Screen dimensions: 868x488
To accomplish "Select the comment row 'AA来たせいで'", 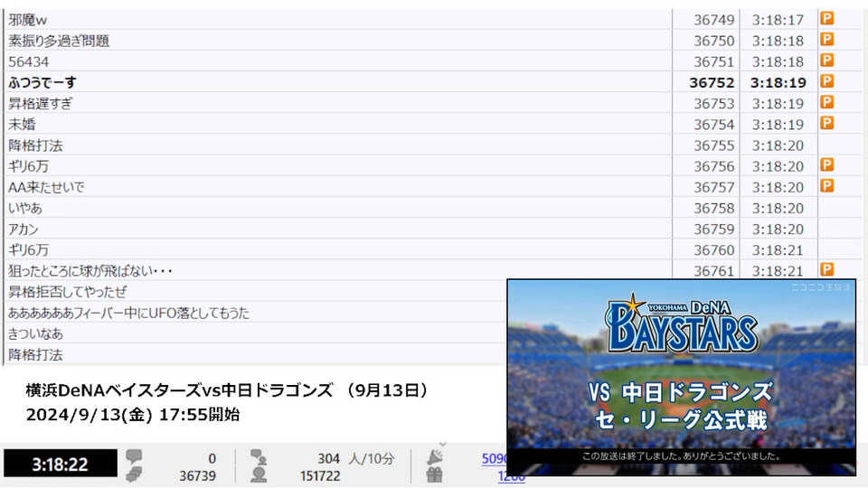I will click(x=337, y=187).
